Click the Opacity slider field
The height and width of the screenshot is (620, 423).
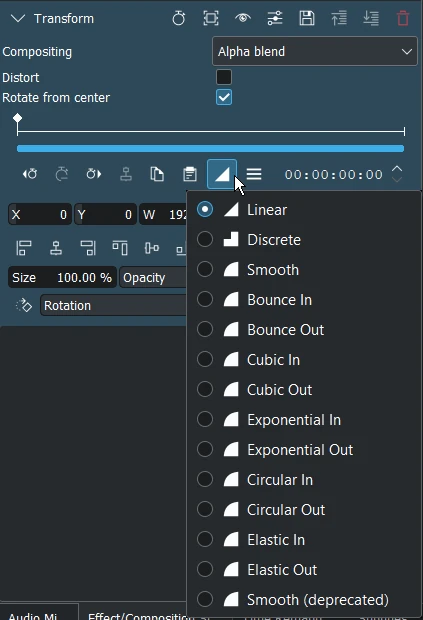point(153,277)
